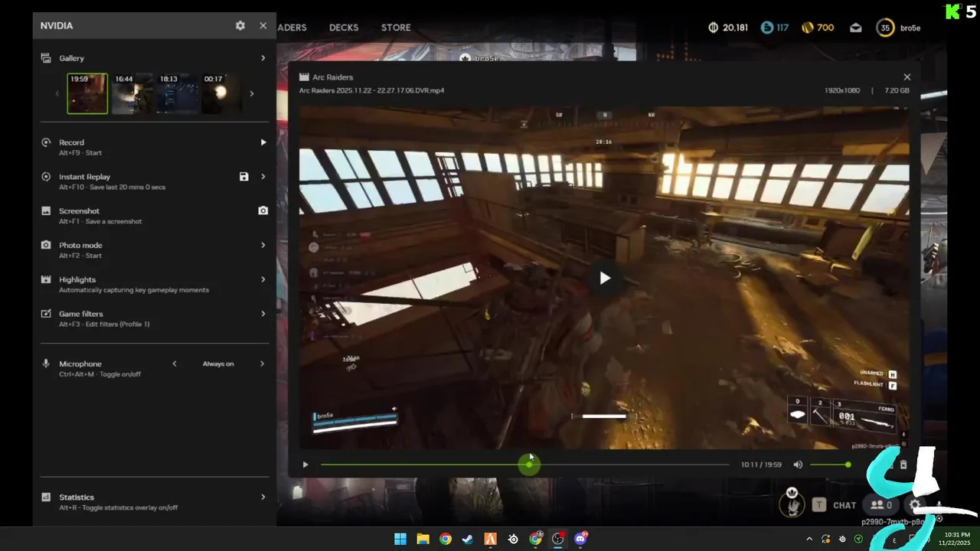Mute the video with speaker icon

point(798,465)
